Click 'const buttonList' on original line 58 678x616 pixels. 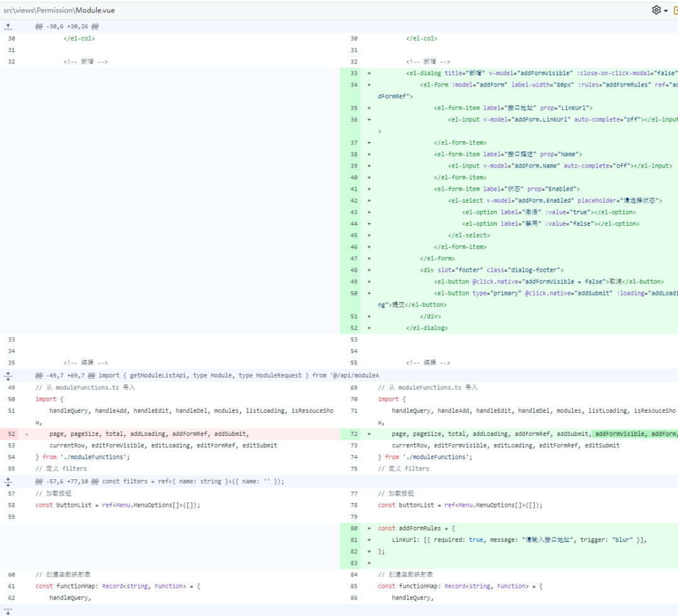click(117, 505)
